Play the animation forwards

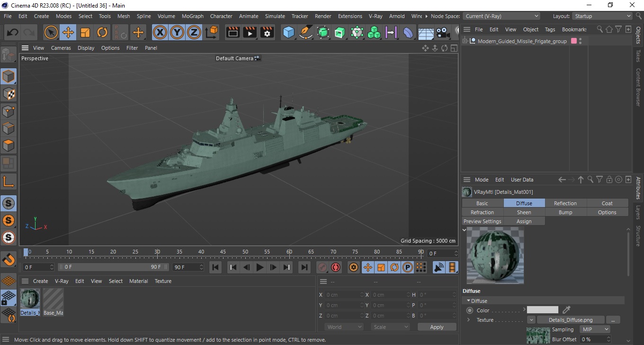click(259, 267)
